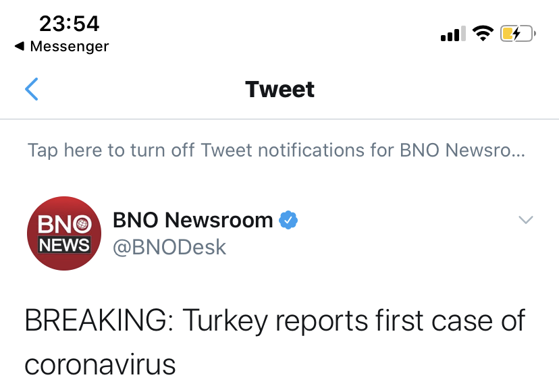This screenshot has width=559, height=392.
Task: Tap the small Messenger back triangle
Action: pos(20,47)
